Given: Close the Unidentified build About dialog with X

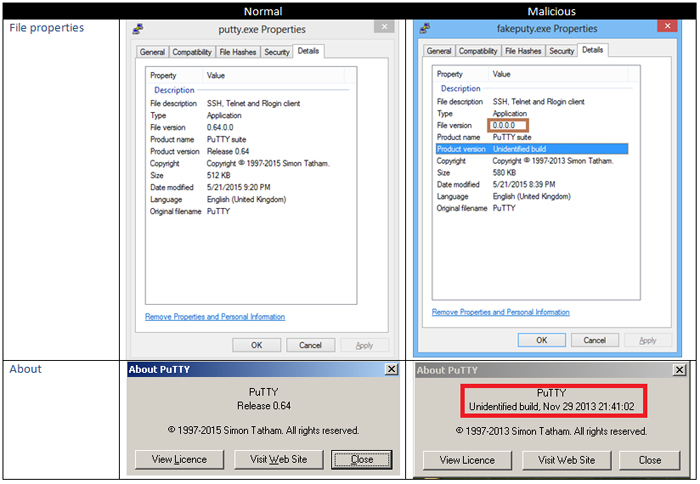Looking at the screenshot, I should tap(677, 370).
